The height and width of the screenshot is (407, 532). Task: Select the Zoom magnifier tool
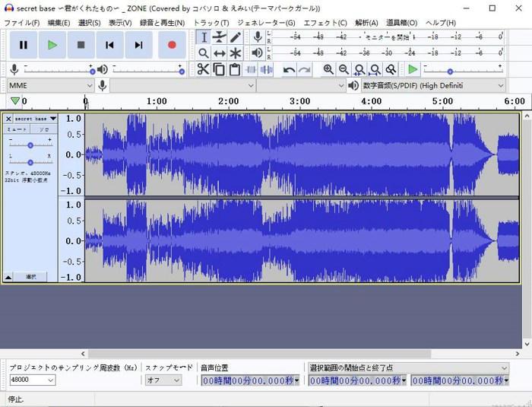tap(204, 53)
